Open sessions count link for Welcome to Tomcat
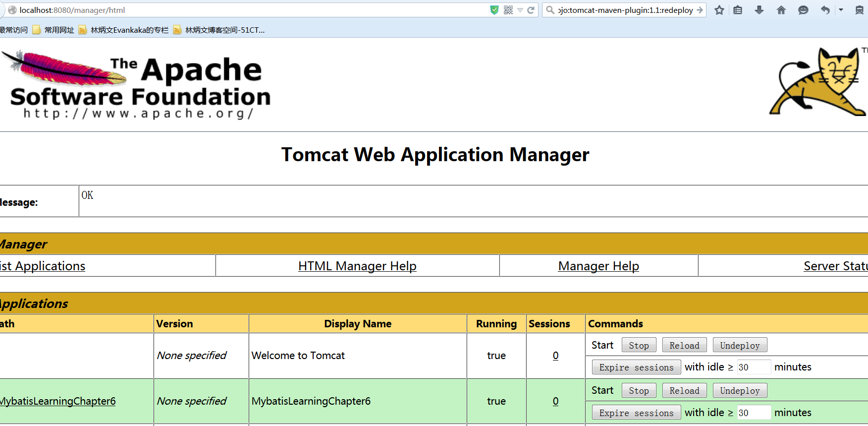The width and height of the screenshot is (868, 426). coord(555,356)
